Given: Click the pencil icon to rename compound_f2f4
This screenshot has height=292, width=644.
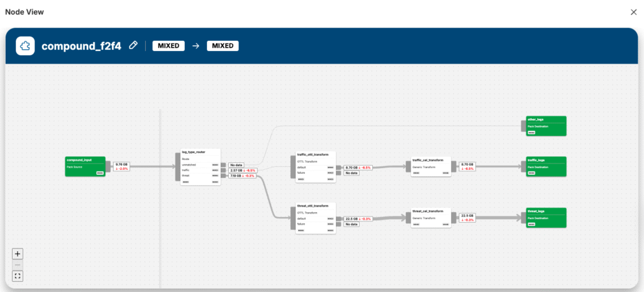Looking at the screenshot, I should (x=133, y=46).
